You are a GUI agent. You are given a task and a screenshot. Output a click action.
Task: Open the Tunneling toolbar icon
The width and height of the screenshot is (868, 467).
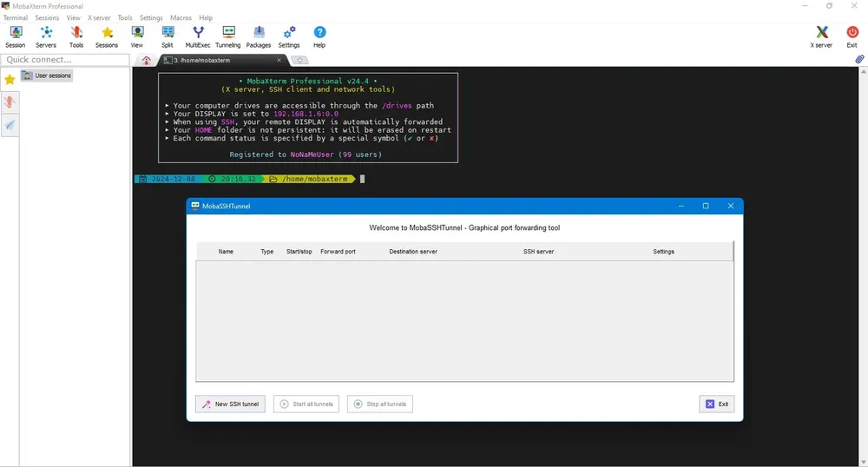pos(228,37)
